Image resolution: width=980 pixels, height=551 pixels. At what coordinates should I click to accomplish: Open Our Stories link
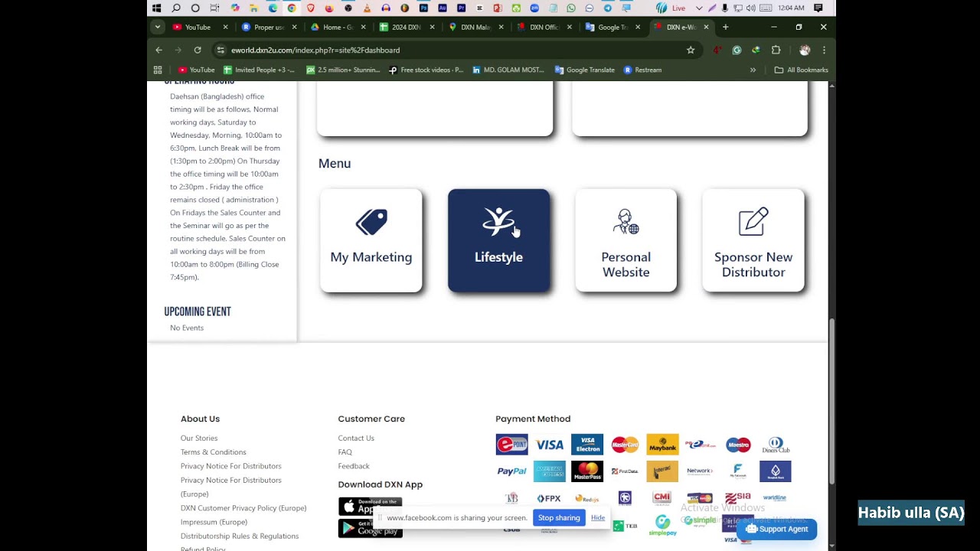(x=199, y=439)
